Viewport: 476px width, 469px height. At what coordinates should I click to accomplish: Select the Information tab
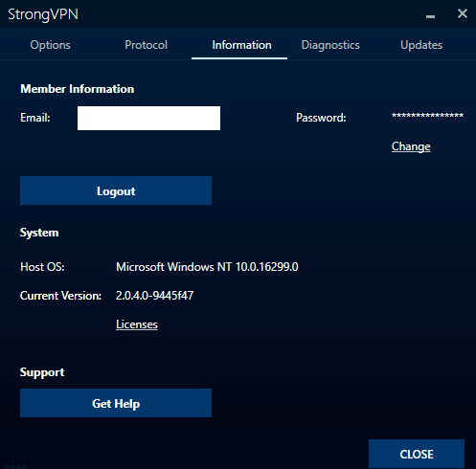[x=241, y=45]
